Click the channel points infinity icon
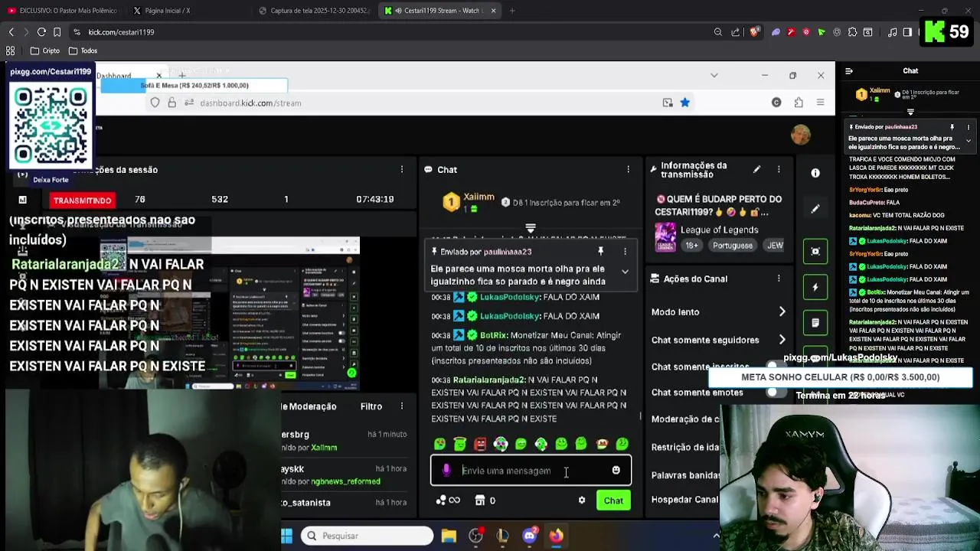The image size is (980, 551). click(x=448, y=500)
